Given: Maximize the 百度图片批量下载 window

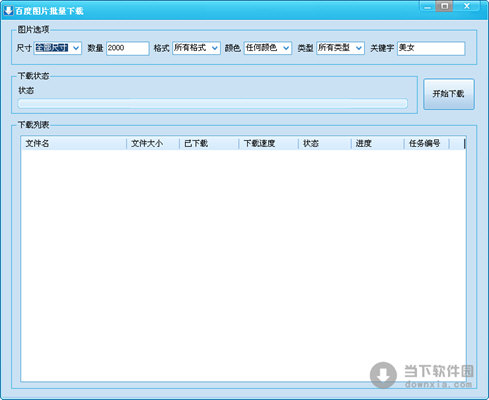Looking at the screenshot, I should (444, 6).
